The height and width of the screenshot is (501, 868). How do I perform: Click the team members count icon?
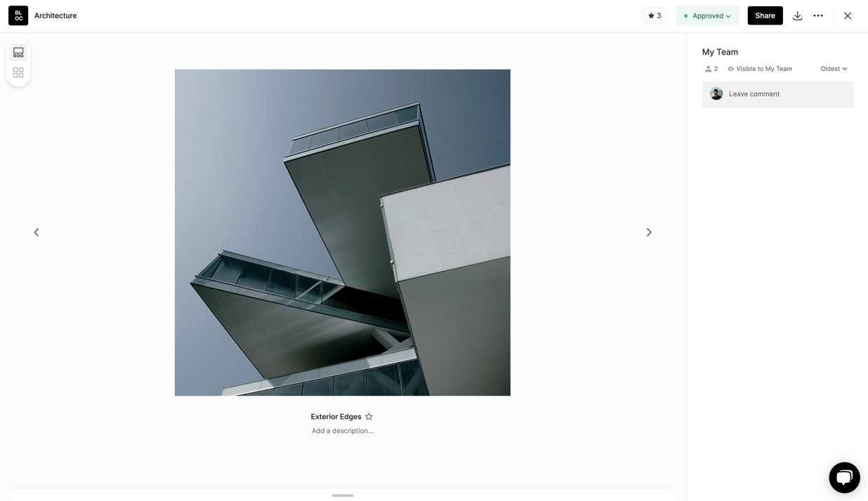[x=708, y=69]
